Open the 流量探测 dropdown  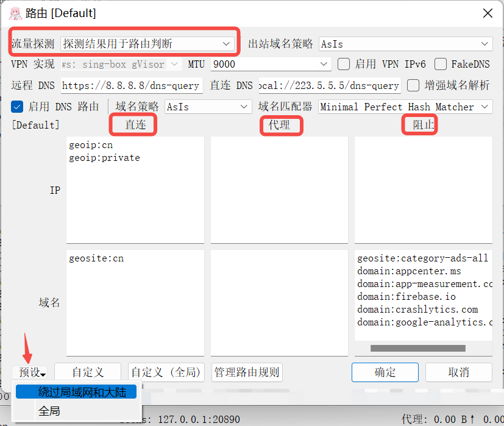(x=147, y=43)
